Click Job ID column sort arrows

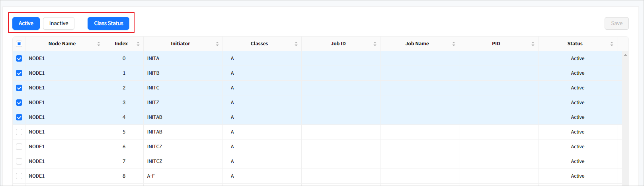[375, 44]
